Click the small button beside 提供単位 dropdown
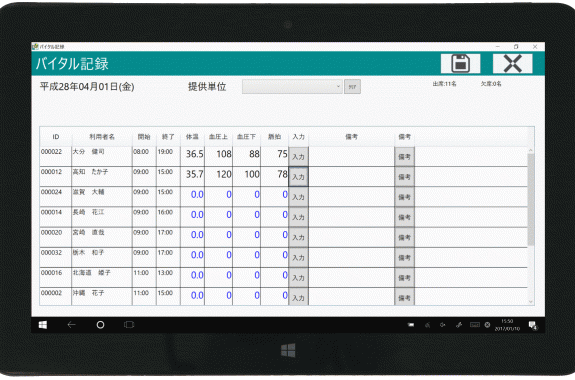575x380 pixels. (352, 87)
